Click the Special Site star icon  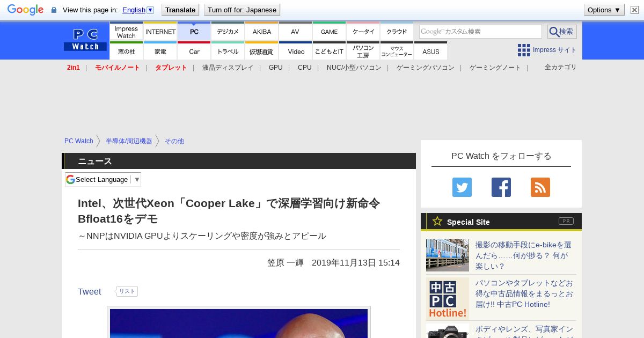point(437,221)
